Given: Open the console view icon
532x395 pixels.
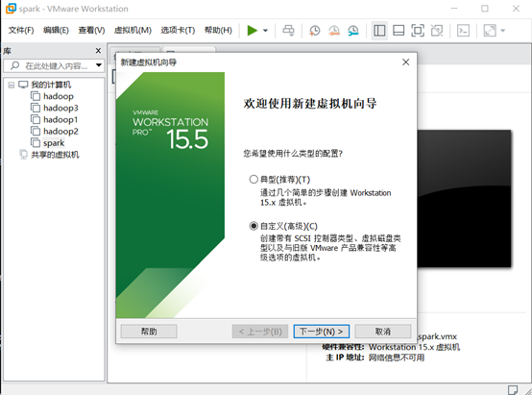Looking at the screenshot, I should tap(463, 31).
